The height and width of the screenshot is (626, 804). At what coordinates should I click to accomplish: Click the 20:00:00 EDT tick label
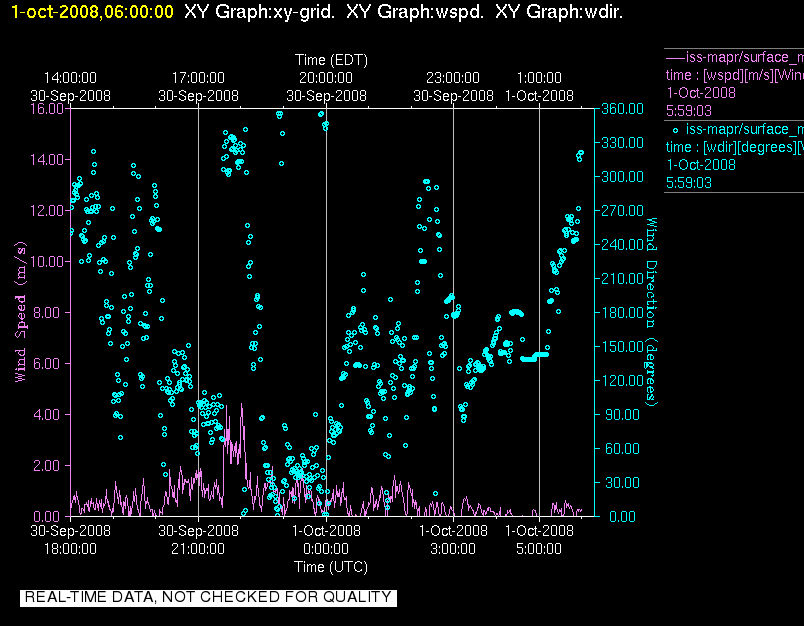click(x=326, y=78)
